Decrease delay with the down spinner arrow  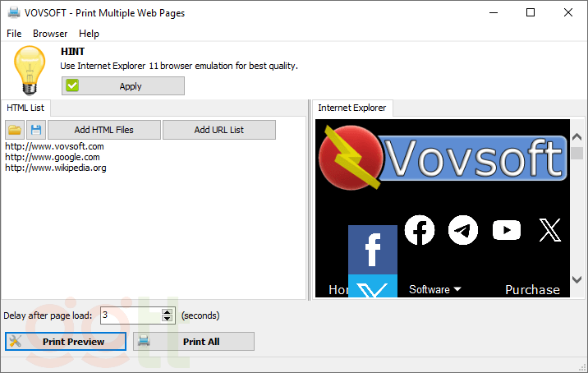pos(168,319)
